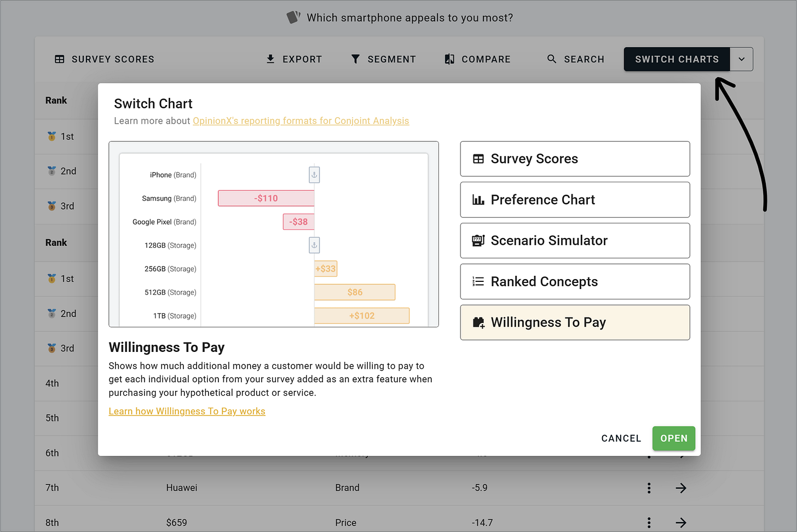Click the Search magnifier icon

coord(552,59)
